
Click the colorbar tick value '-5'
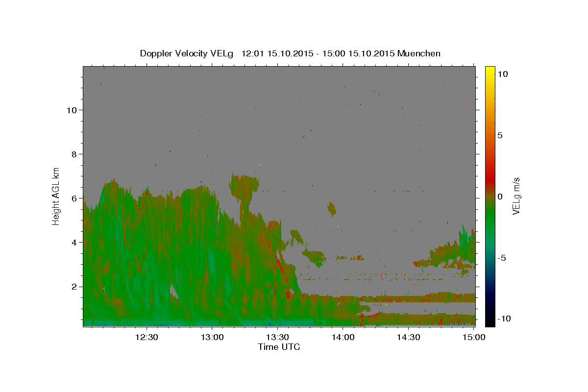[x=502, y=258]
